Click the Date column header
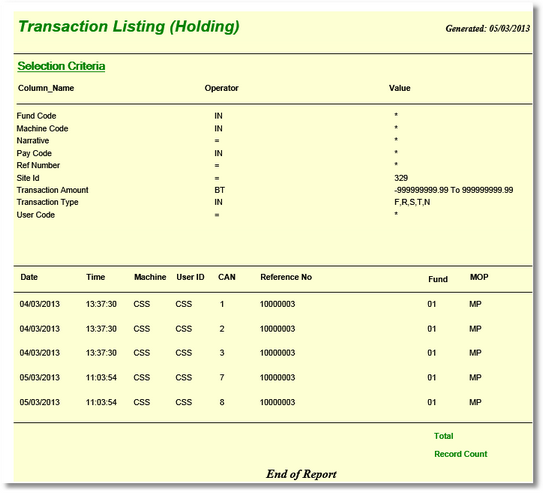 29,277
